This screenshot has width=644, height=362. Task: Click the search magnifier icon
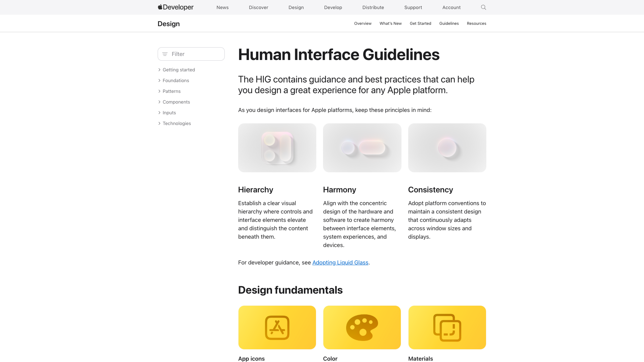coord(483,7)
